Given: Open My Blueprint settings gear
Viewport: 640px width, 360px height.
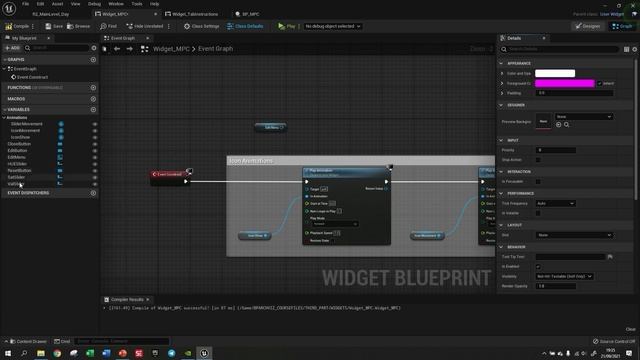Looking at the screenshot, I should tap(94, 48).
